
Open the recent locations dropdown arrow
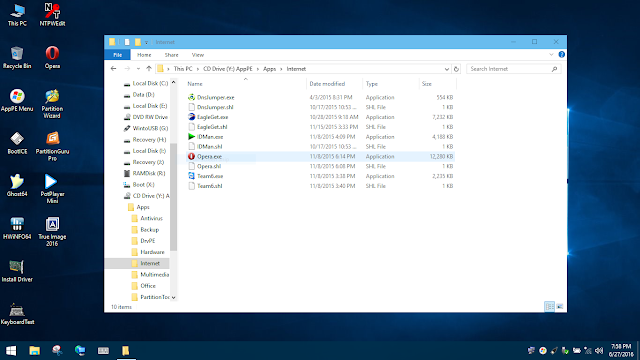pos(138,69)
